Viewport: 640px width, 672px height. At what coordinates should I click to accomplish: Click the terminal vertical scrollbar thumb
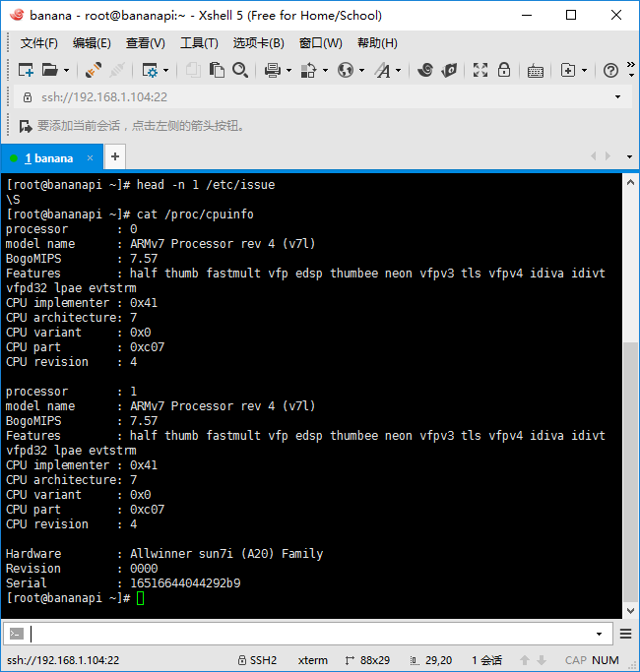(x=630, y=472)
